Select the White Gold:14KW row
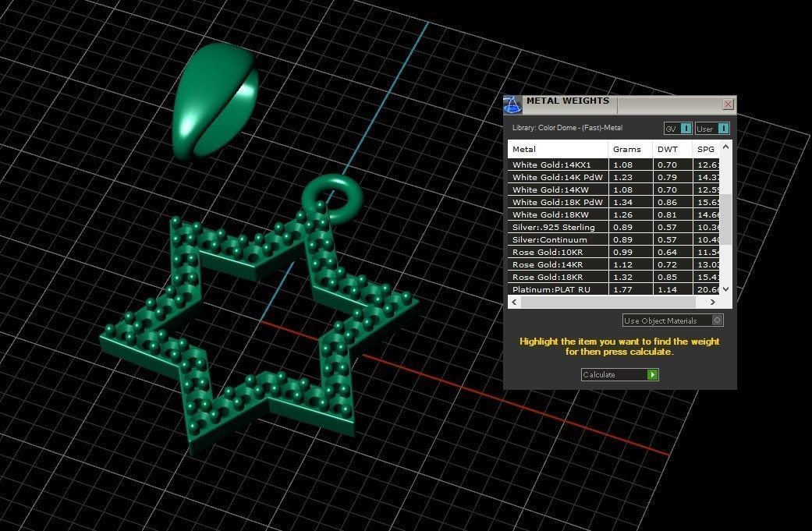Screen dimensions: 812x531 [614, 189]
